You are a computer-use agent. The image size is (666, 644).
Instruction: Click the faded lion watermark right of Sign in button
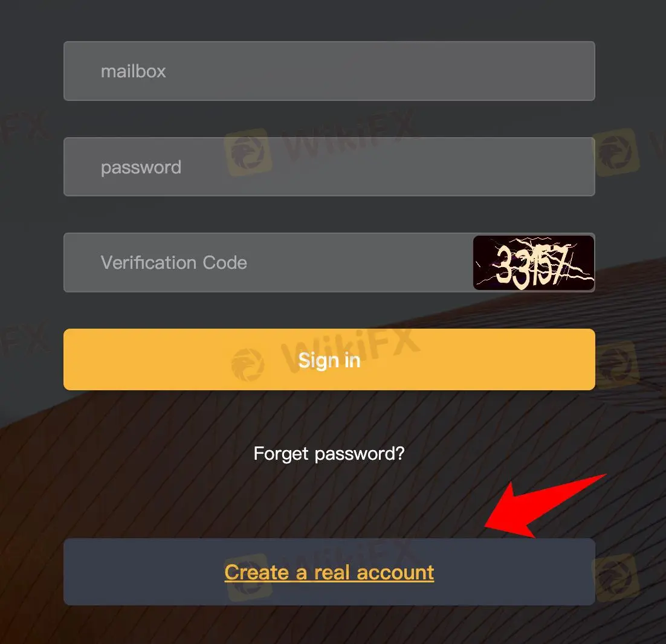tap(616, 365)
